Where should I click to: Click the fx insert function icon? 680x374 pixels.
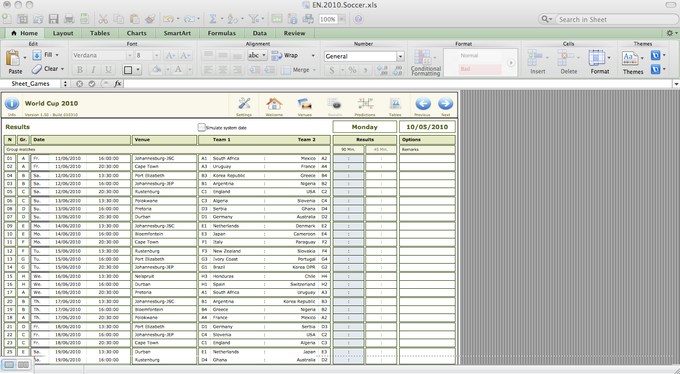tap(118, 84)
